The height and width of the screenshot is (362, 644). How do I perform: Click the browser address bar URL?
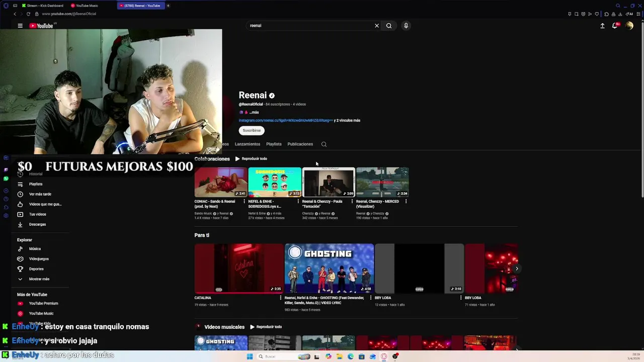(69, 14)
